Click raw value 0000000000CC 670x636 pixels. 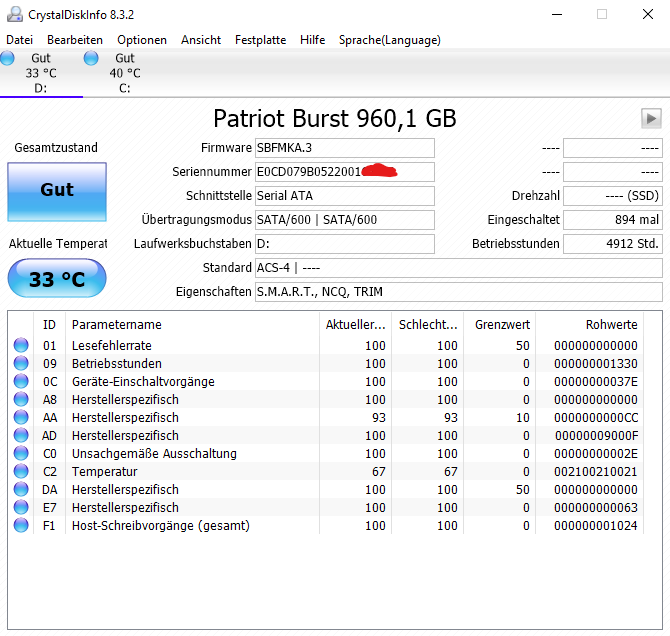pos(596,418)
